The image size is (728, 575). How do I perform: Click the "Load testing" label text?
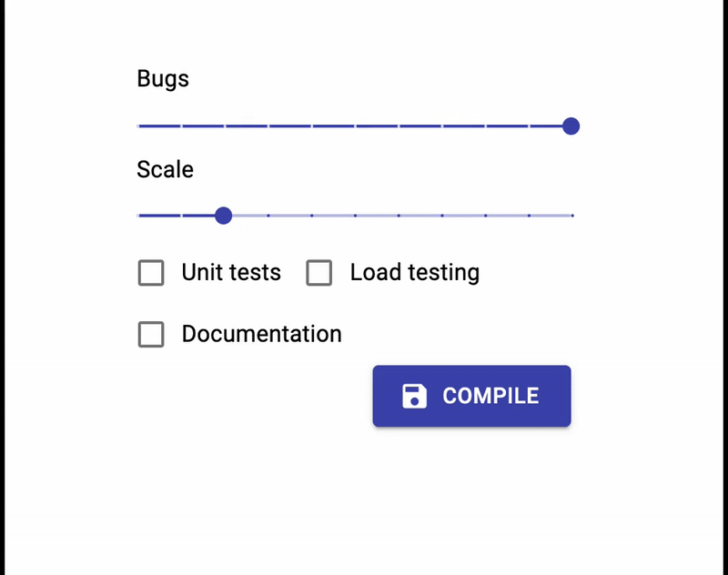click(414, 273)
